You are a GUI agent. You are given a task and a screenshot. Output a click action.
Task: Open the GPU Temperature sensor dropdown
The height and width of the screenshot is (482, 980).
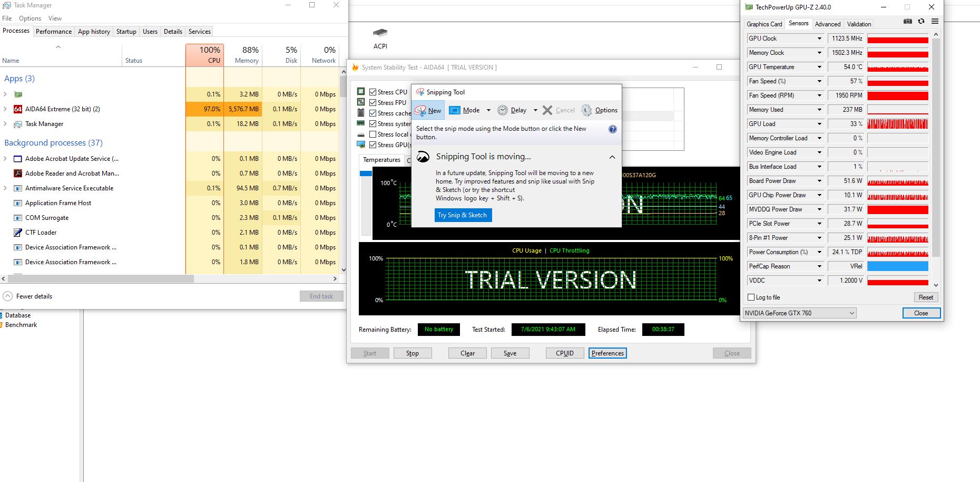[x=819, y=67]
